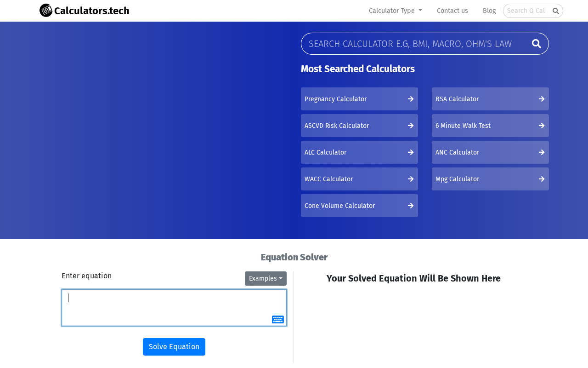This screenshot has width=588, height=368.
Task: Open the 6 Minute Walk Test link
Action: point(463,126)
